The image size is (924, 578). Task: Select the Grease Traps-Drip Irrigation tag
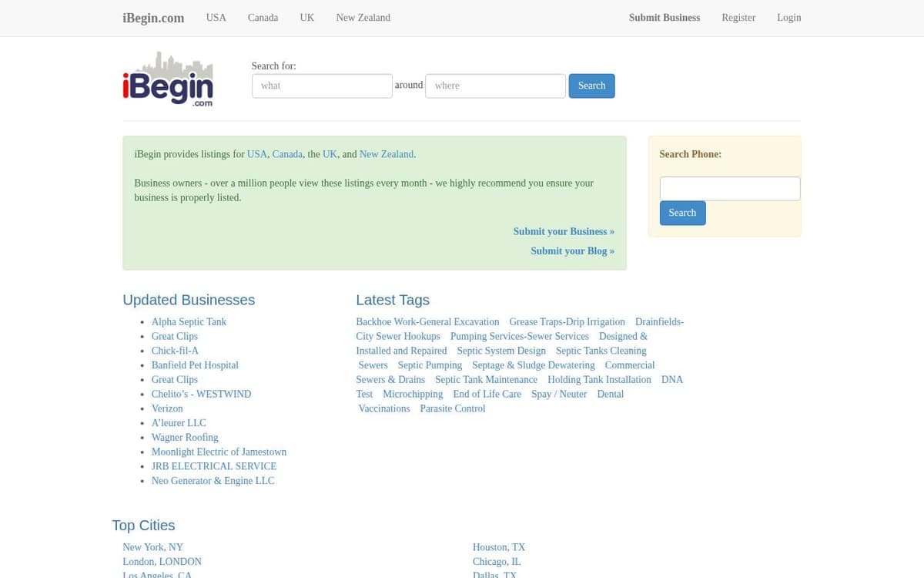567,321
